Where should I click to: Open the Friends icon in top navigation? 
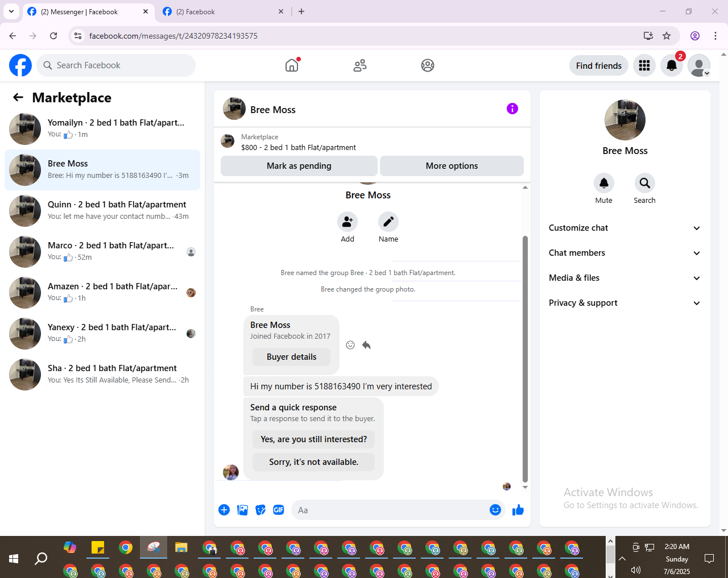click(x=360, y=65)
